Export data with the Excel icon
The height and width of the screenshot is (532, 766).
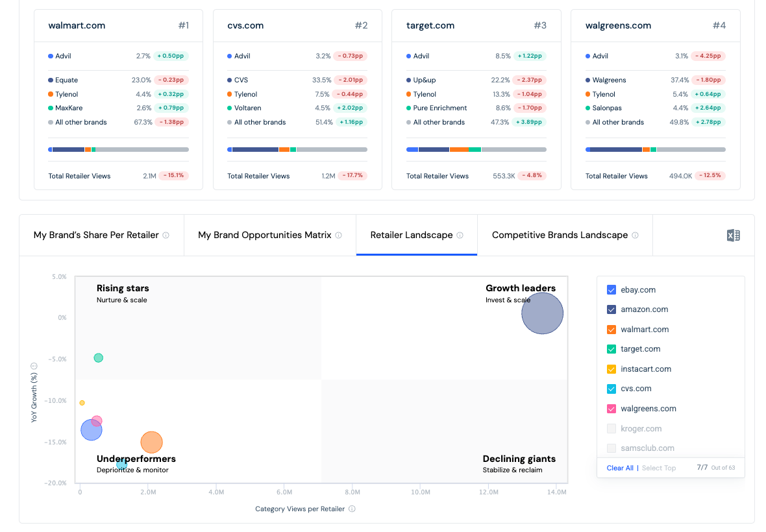pyautogui.click(x=734, y=236)
